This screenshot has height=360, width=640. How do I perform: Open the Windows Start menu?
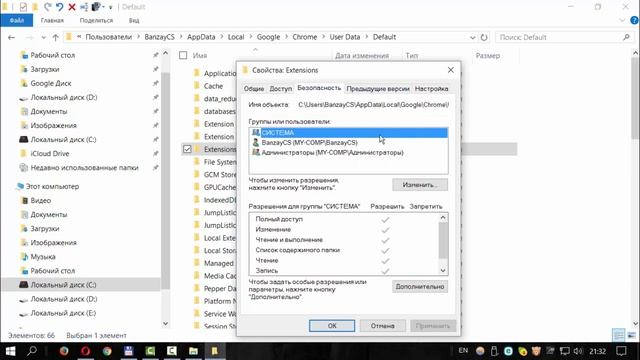10,351
